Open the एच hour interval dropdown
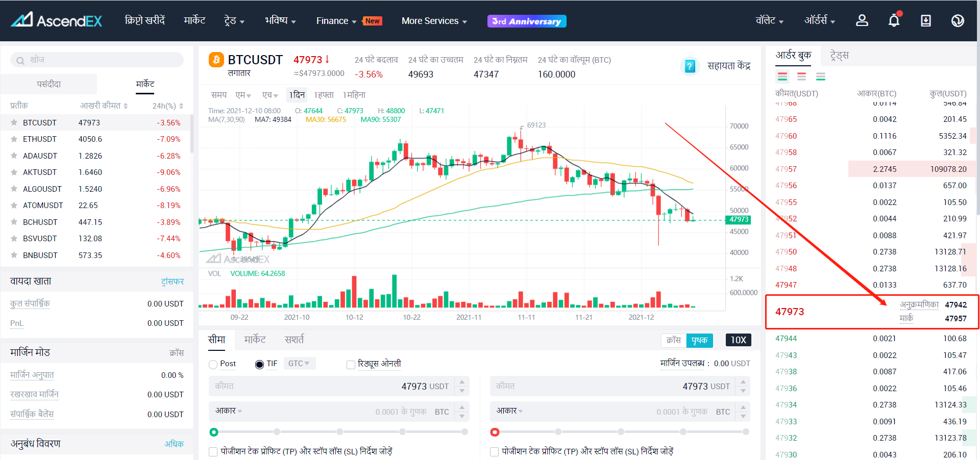Image resolution: width=980 pixels, height=460 pixels. [x=270, y=95]
